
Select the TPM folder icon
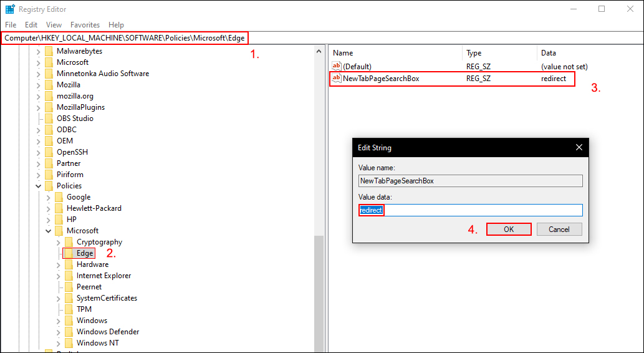69,309
